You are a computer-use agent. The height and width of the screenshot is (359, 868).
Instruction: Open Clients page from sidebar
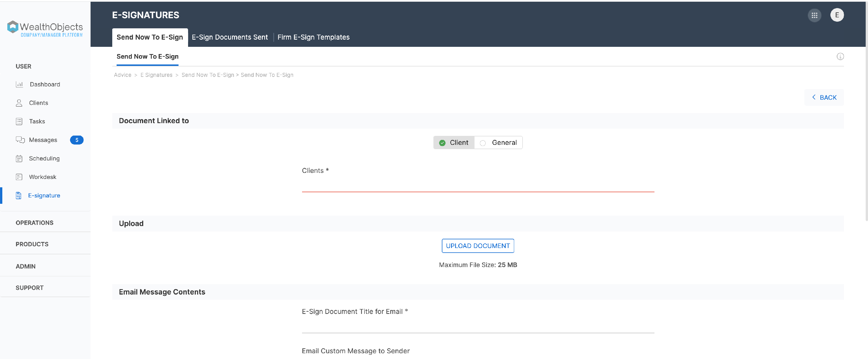point(38,103)
